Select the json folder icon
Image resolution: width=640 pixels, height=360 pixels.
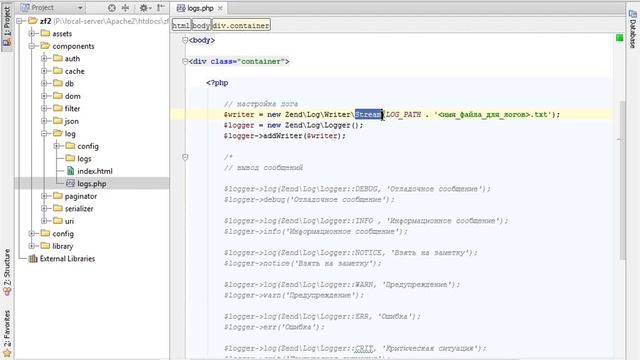click(58, 121)
